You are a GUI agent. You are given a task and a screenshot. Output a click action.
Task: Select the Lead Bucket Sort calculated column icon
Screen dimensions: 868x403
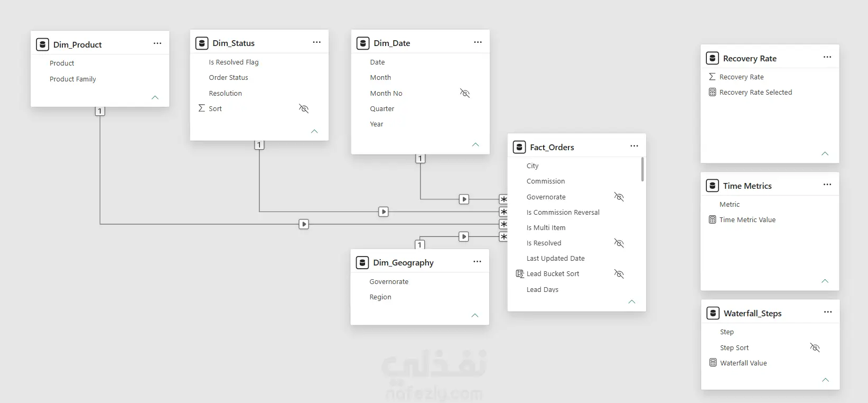(x=520, y=273)
